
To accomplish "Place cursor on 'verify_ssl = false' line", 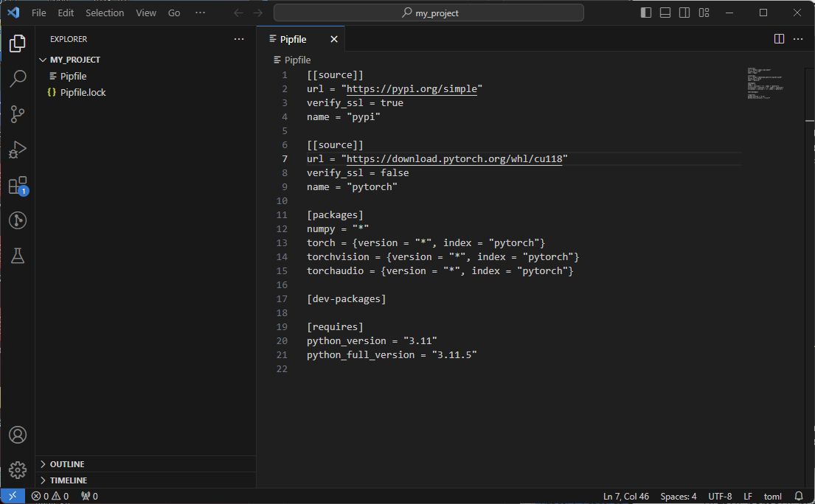I will pyautogui.click(x=358, y=173).
